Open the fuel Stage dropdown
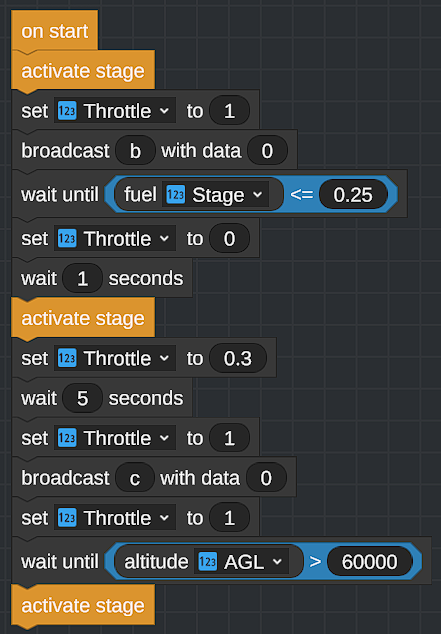This screenshot has height=634, width=441. click(x=215, y=195)
